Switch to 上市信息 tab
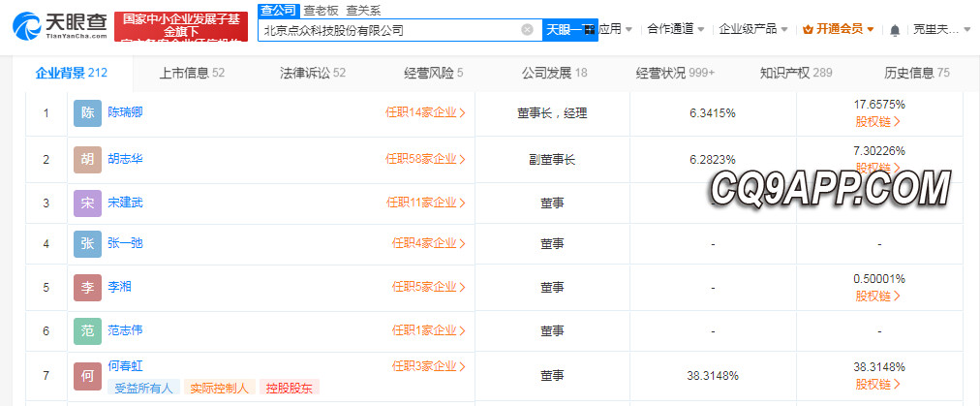The height and width of the screenshot is (406, 980). [x=192, y=74]
